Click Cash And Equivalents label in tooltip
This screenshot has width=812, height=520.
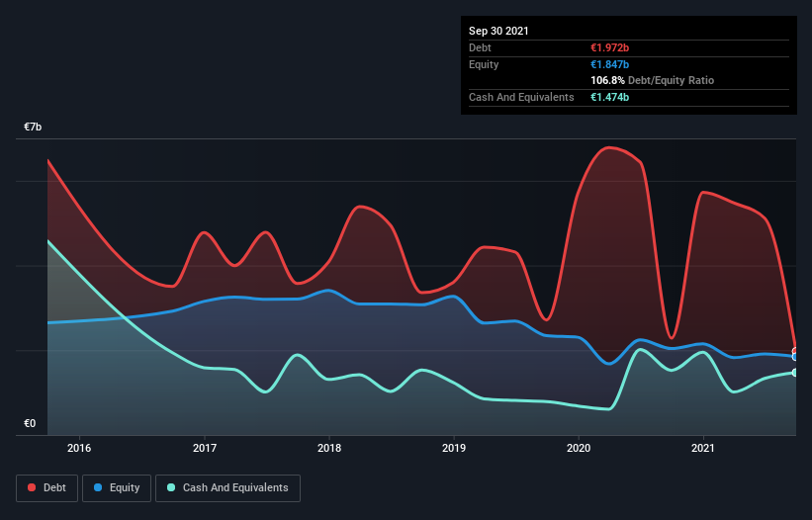click(x=521, y=97)
